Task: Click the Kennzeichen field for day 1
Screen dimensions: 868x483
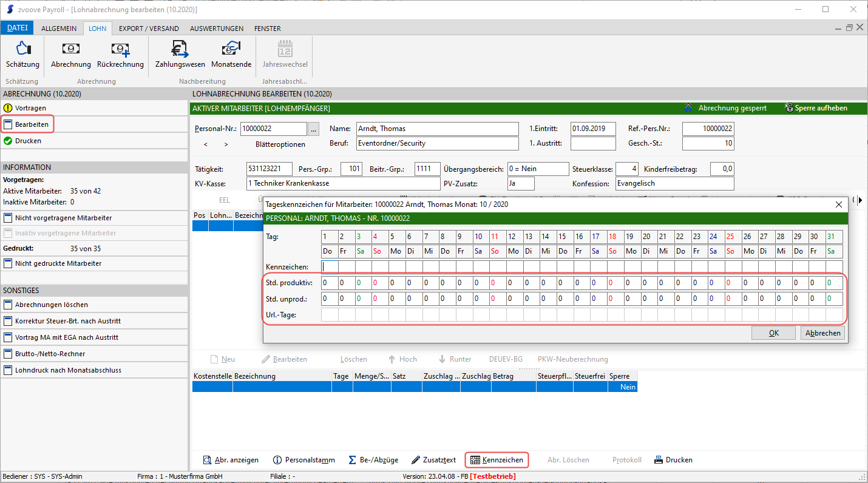Action: coord(329,266)
